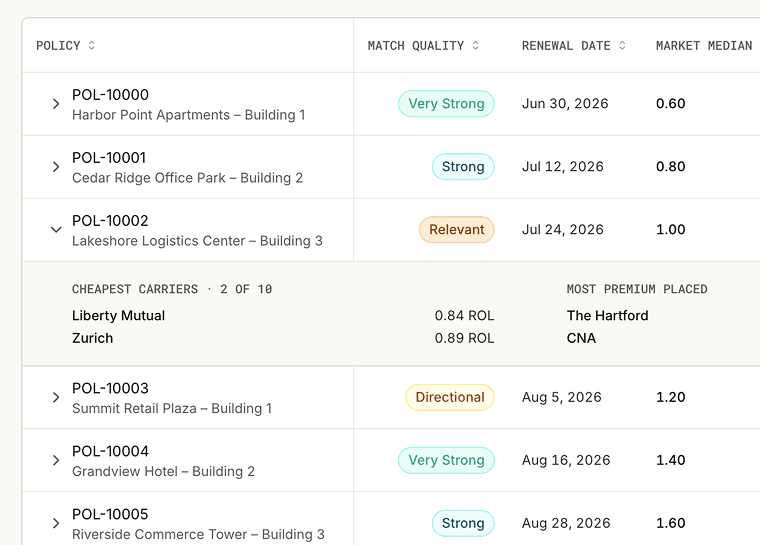
Task: Select Cedar Ridge Office Park – Building 2
Action: (x=188, y=178)
